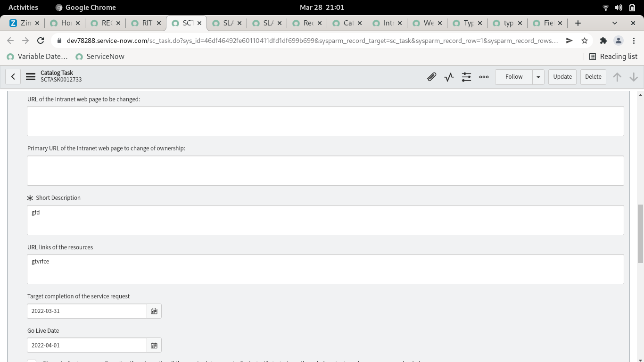Screen dimensions: 644x362
Task: Click the Chrome profile avatar icon
Action: click(618, 41)
